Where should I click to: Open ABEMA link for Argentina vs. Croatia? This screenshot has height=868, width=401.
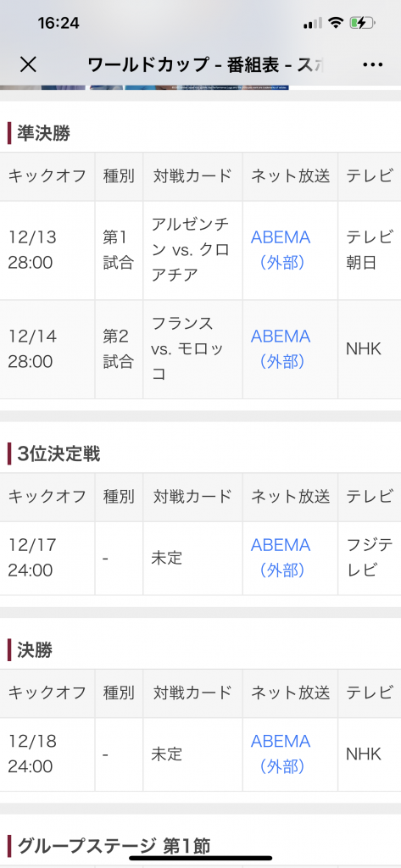click(x=281, y=250)
